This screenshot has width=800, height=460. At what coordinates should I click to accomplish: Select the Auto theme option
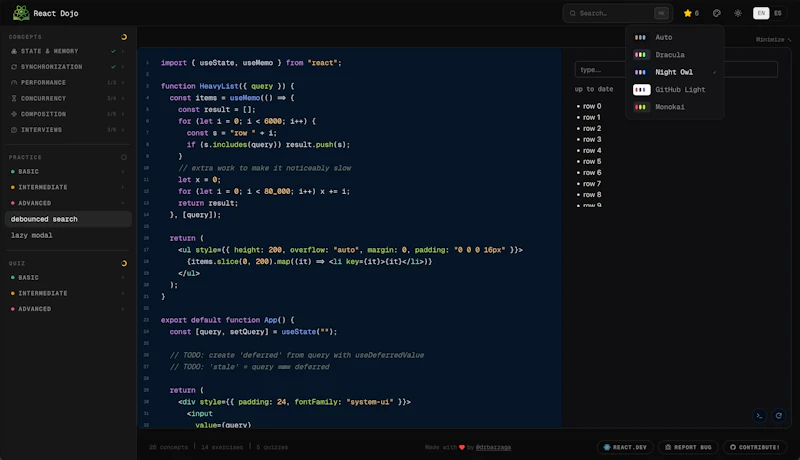coord(674,37)
